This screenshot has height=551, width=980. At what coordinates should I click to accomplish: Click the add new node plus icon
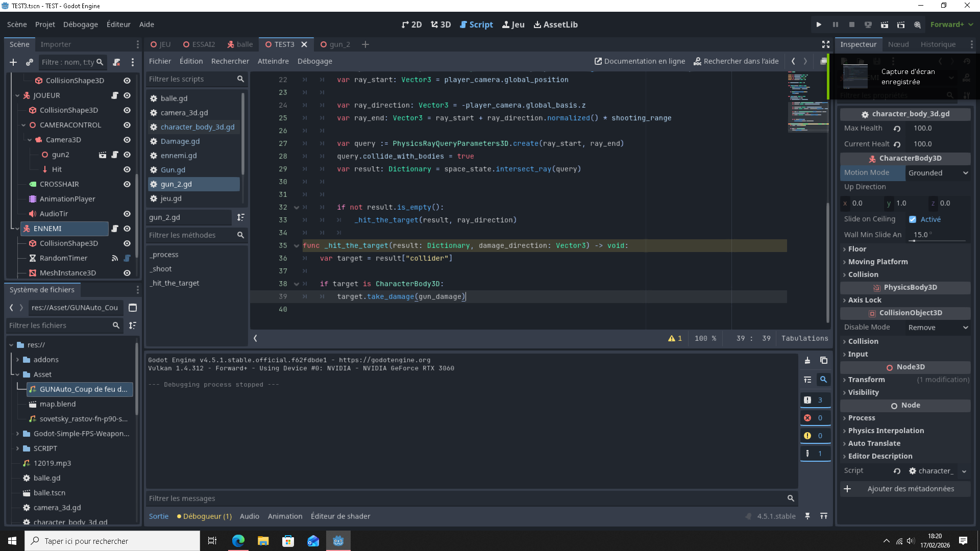13,62
